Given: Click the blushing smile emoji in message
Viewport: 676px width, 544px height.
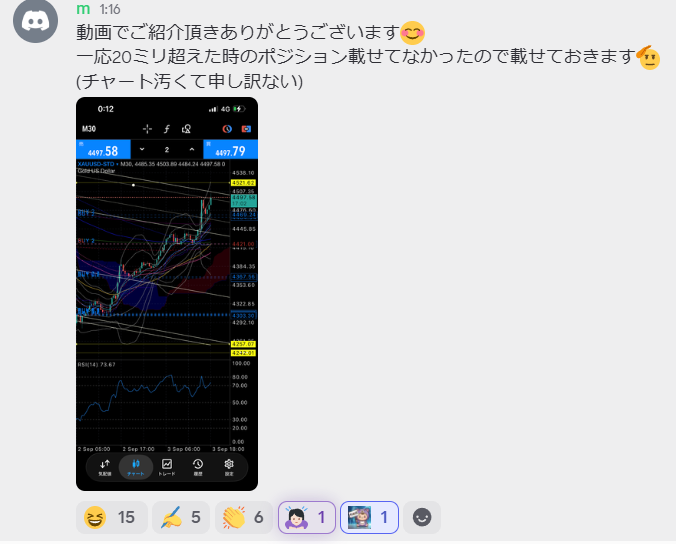Looking at the screenshot, I should click(413, 33).
